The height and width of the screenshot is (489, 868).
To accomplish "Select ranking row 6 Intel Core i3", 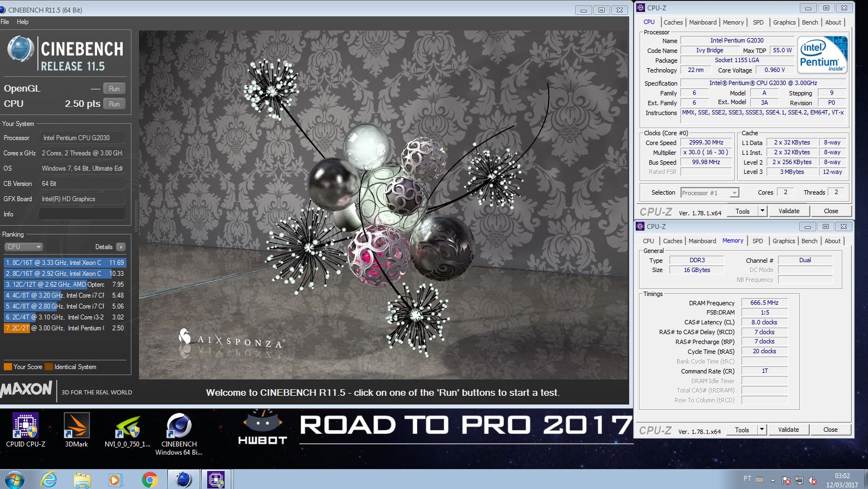I will [x=65, y=317].
